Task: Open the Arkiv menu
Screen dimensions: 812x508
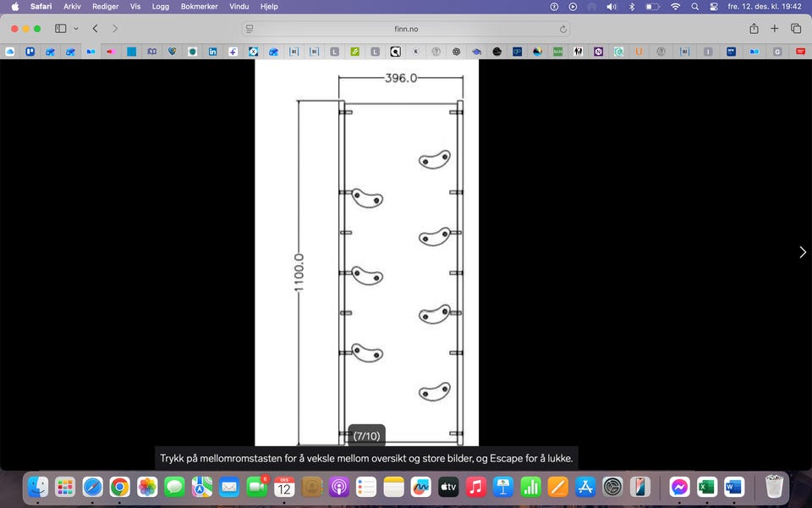Action: coord(72,7)
